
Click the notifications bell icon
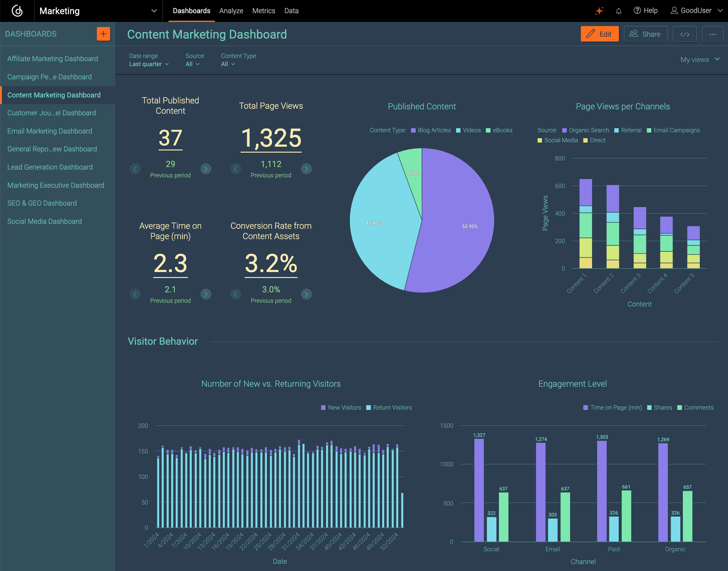(x=618, y=11)
